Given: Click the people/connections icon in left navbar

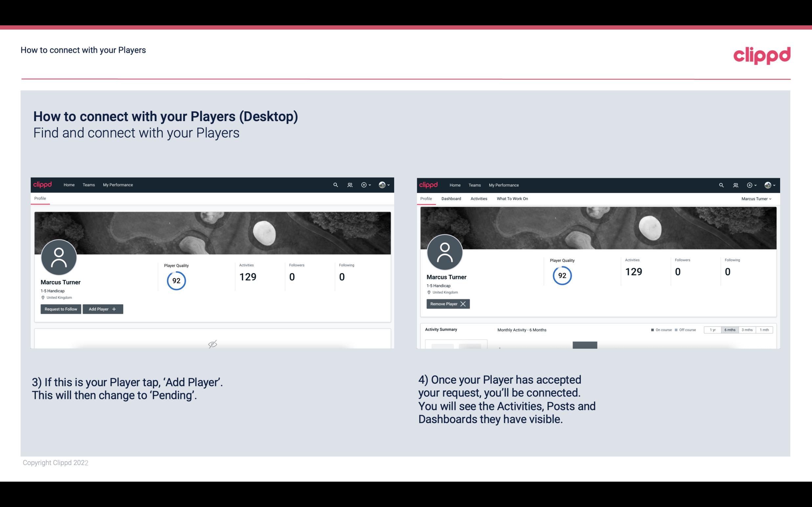Looking at the screenshot, I should (349, 184).
